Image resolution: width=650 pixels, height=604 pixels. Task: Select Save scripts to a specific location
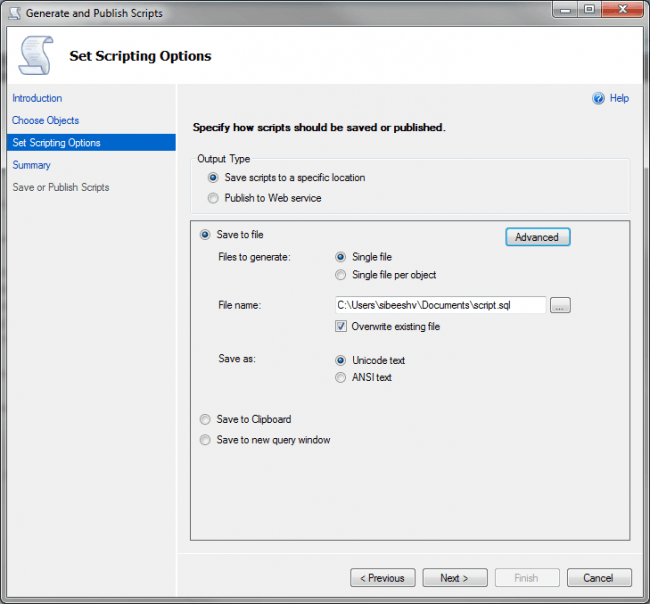213,178
